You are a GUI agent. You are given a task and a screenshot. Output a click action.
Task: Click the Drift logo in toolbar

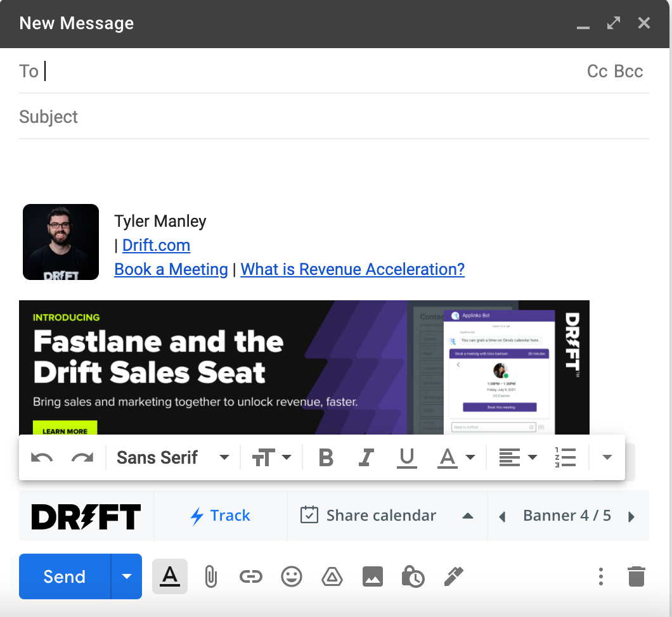[x=86, y=516]
